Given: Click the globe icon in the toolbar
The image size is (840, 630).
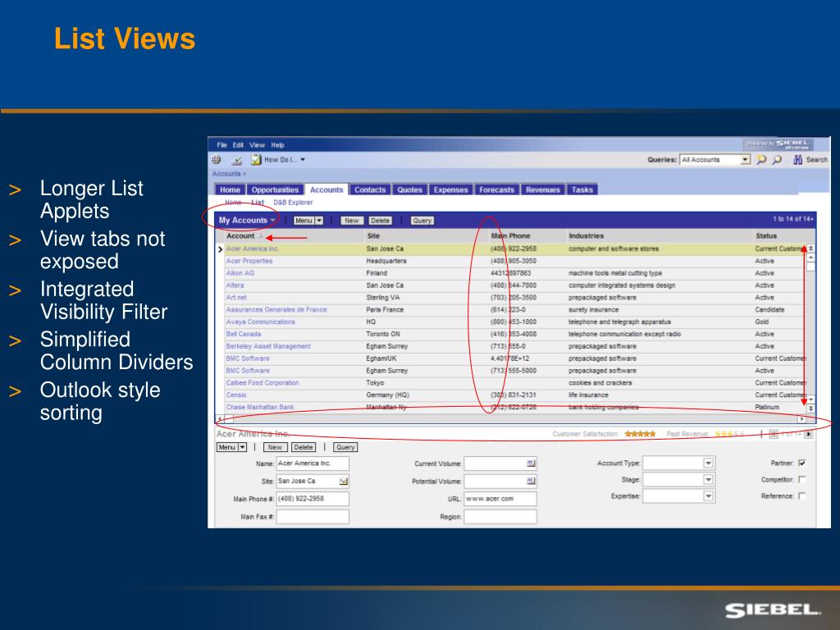Looking at the screenshot, I should 217,160.
